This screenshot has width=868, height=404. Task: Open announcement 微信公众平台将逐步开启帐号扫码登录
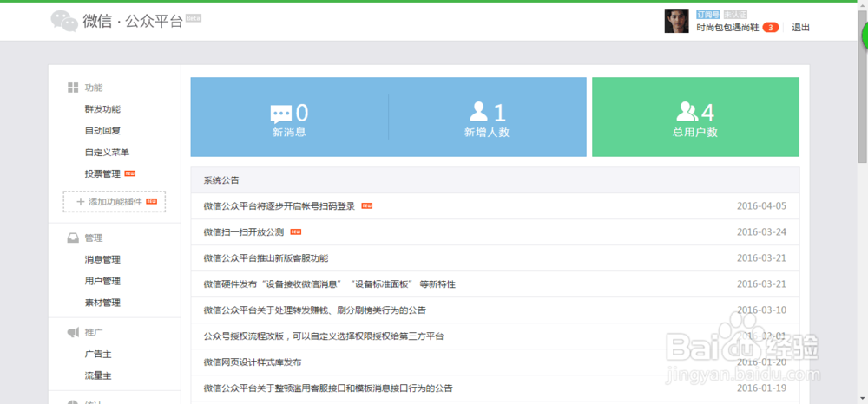coord(279,206)
